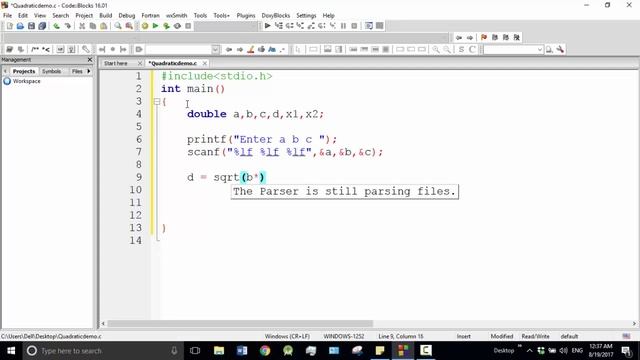
Task: Open the File menu
Action: click(7, 16)
